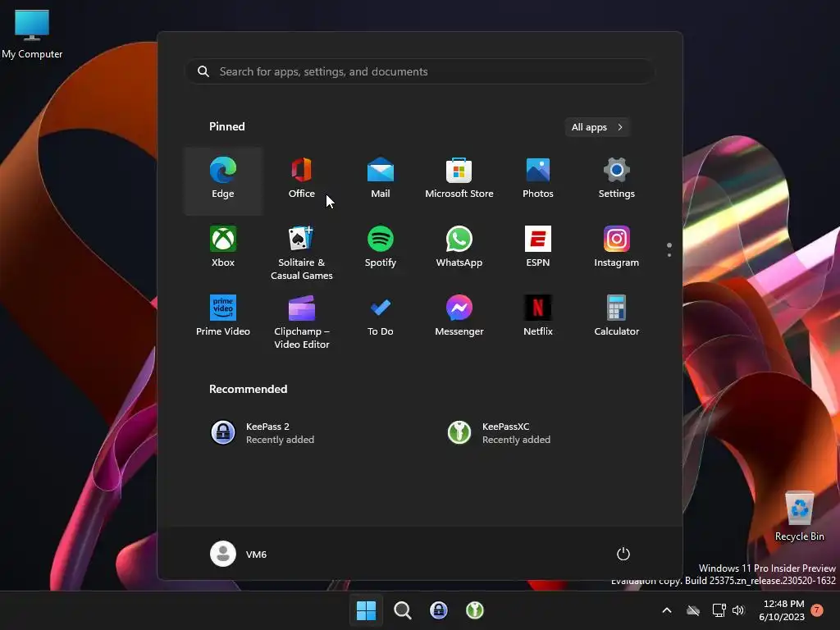Click the All apps button
Viewport: 840px width, 630px height.
597,127
